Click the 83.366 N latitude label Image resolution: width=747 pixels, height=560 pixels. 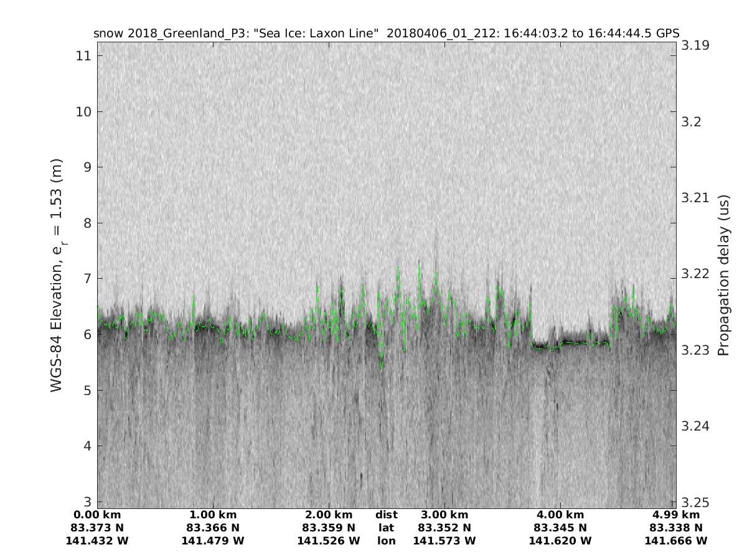pos(213,528)
